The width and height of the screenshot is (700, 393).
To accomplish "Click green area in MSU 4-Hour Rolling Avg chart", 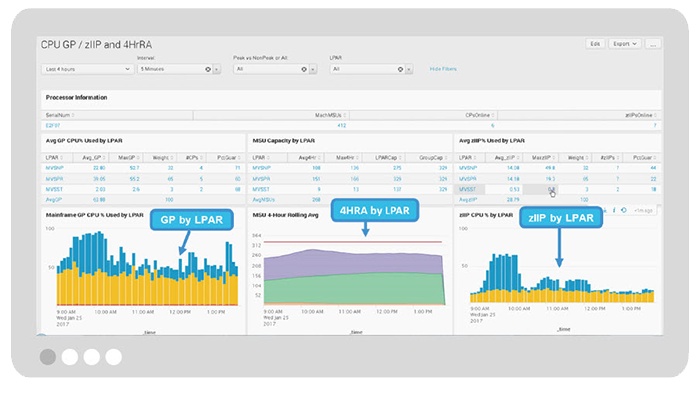I will [x=353, y=289].
